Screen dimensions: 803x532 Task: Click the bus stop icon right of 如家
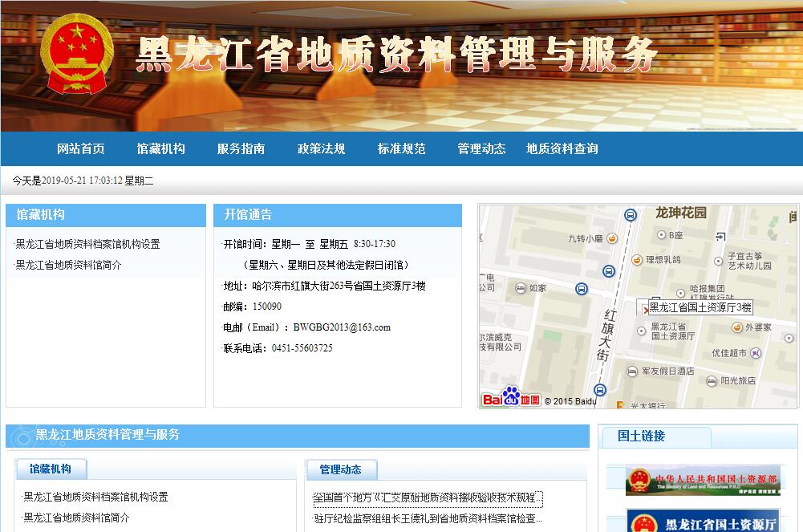[x=582, y=289]
